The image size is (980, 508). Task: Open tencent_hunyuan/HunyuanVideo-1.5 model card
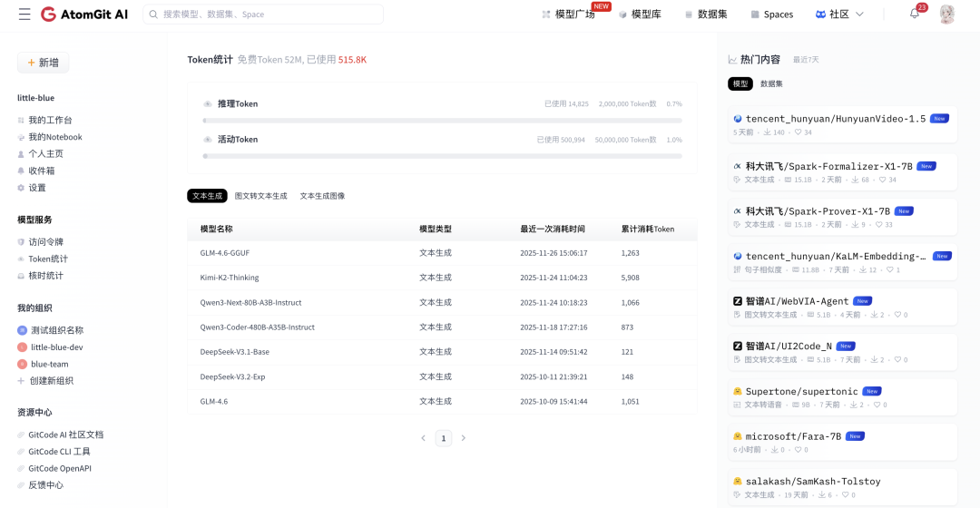(842, 124)
